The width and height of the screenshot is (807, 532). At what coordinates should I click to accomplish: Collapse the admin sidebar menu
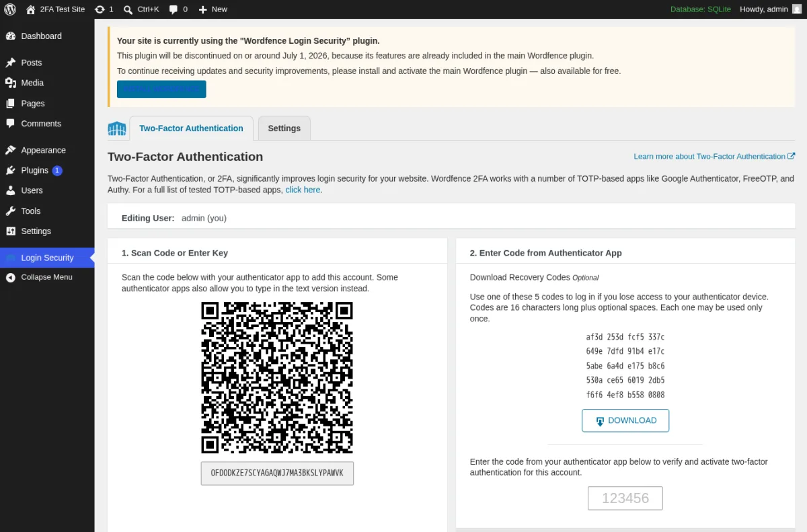tap(47, 277)
